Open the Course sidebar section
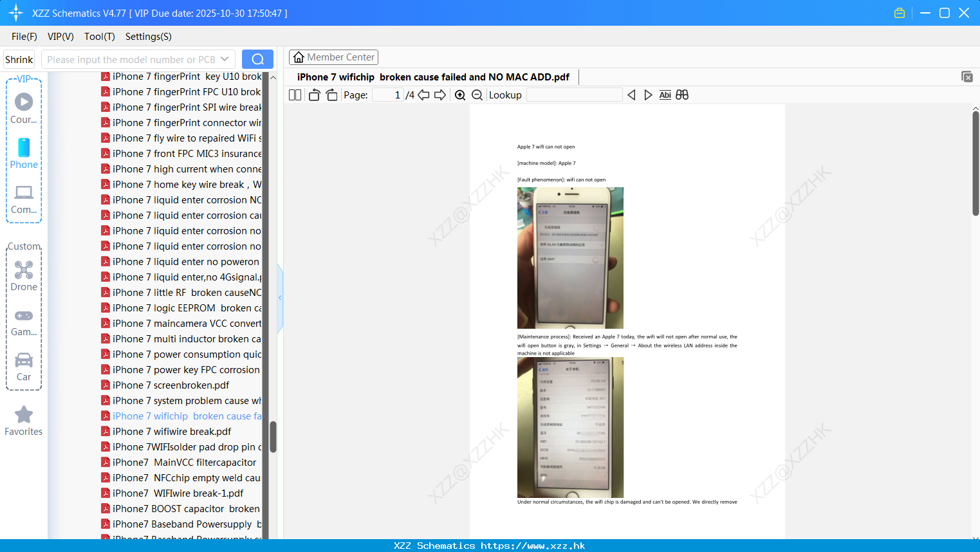The height and width of the screenshot is (552, 980). 24,108
